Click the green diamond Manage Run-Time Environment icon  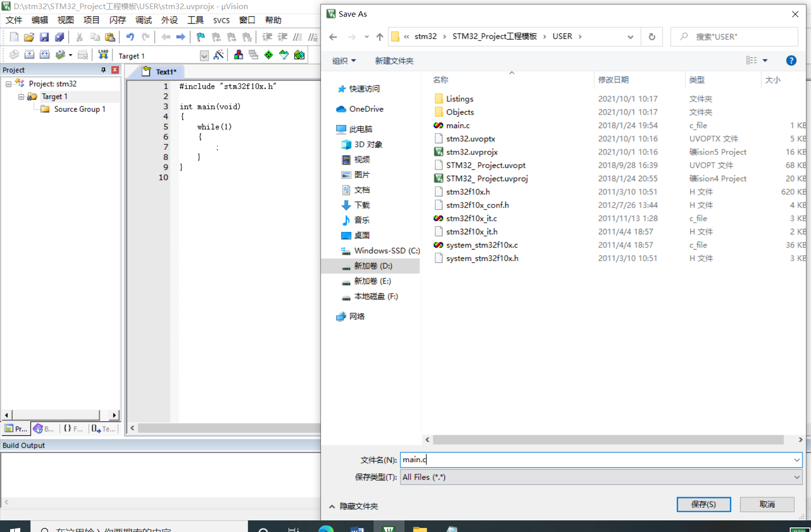click(269, 55)
